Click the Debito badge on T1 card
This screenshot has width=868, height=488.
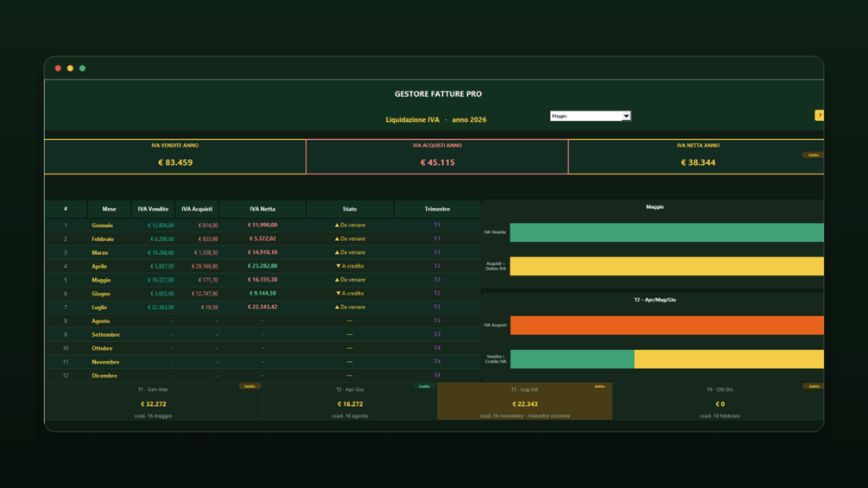tap(250, 386)
